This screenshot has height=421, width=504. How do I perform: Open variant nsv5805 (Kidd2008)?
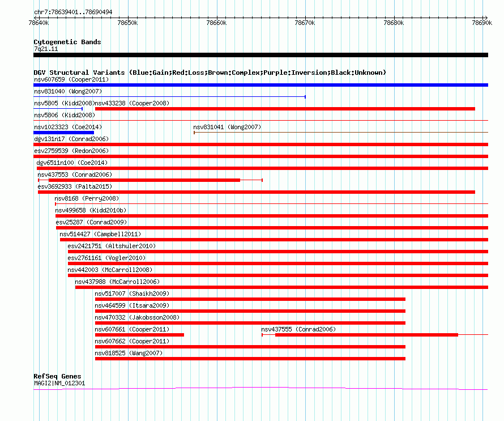click(x=64, y=103)
